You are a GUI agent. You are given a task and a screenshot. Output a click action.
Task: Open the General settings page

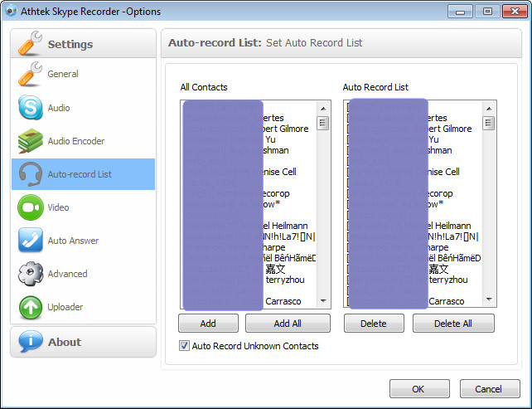[83, 74]
